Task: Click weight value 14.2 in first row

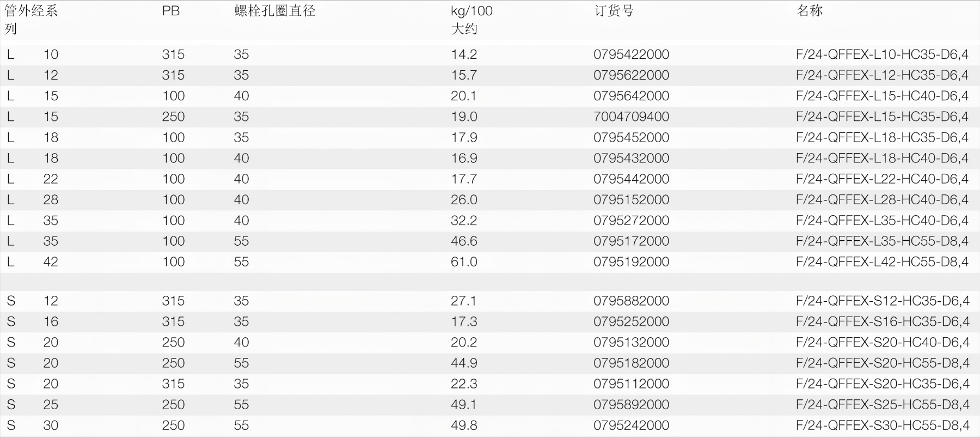Action: click(464, 54)
